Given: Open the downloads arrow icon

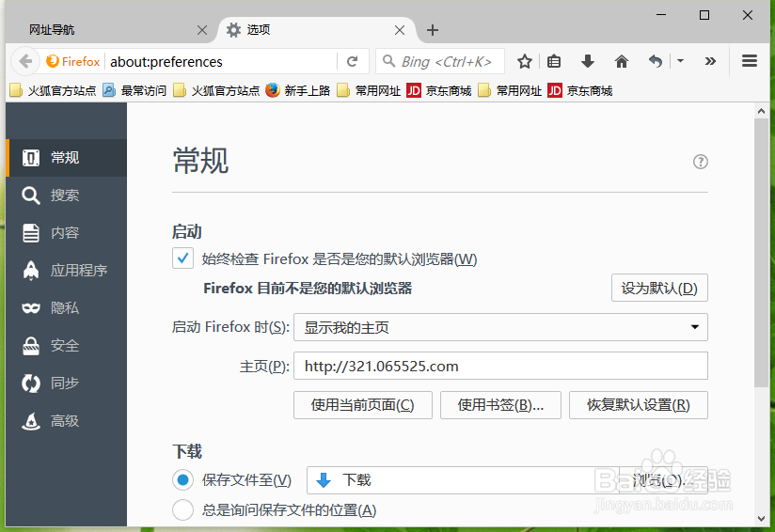Looking at the screenshot, I should point(588,61).
